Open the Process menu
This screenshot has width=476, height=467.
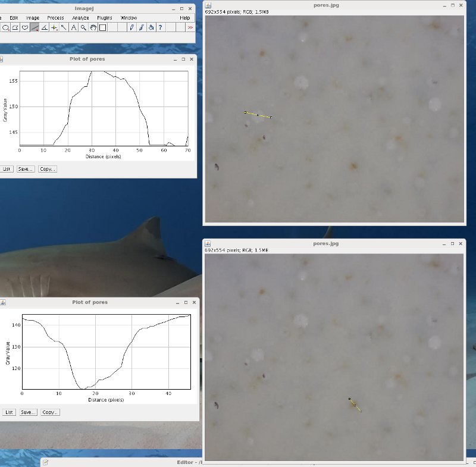(55, 18)
